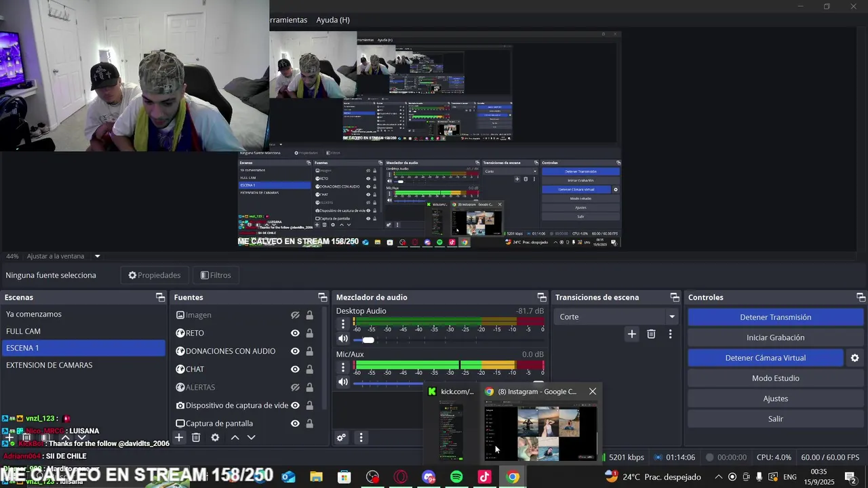Open advanced audio properties gears icon

342,438
